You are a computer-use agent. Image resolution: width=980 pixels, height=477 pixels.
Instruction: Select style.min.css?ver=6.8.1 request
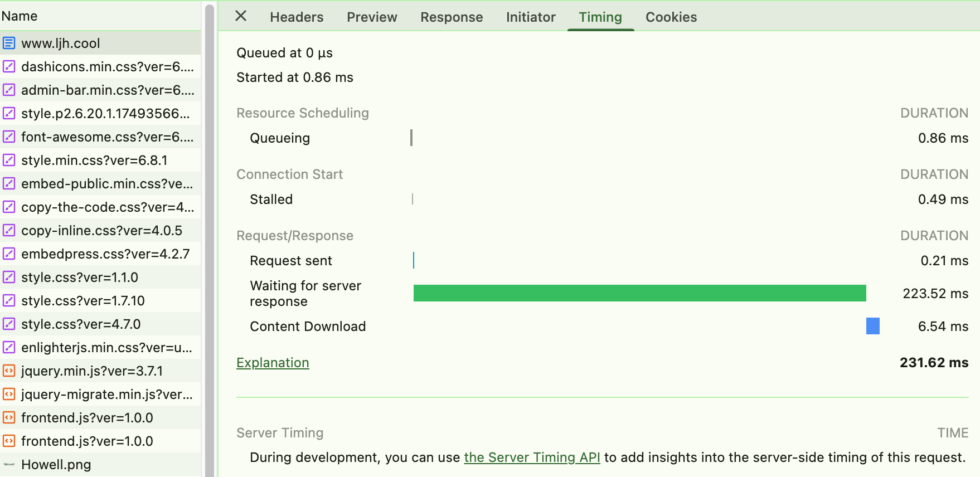click(100, 160)
